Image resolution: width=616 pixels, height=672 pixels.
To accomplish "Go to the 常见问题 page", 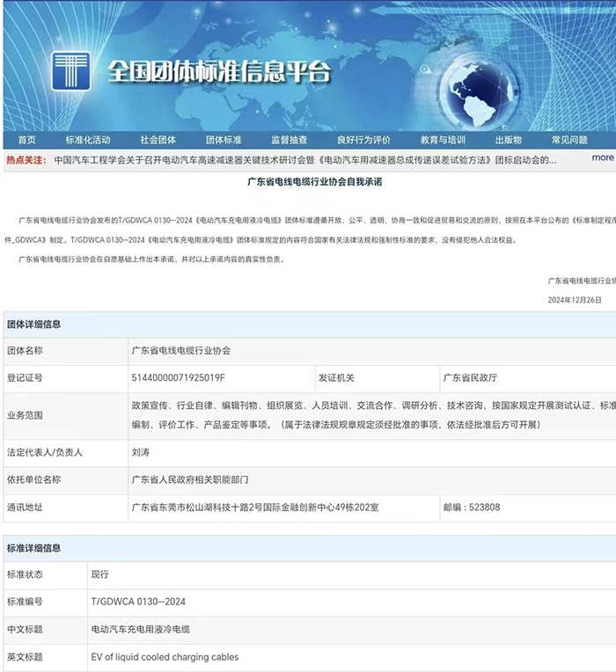I will coord(569,140).
